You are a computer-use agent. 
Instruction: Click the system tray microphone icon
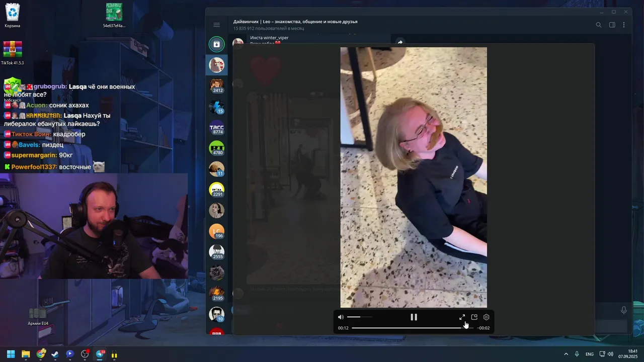(577, 354)
